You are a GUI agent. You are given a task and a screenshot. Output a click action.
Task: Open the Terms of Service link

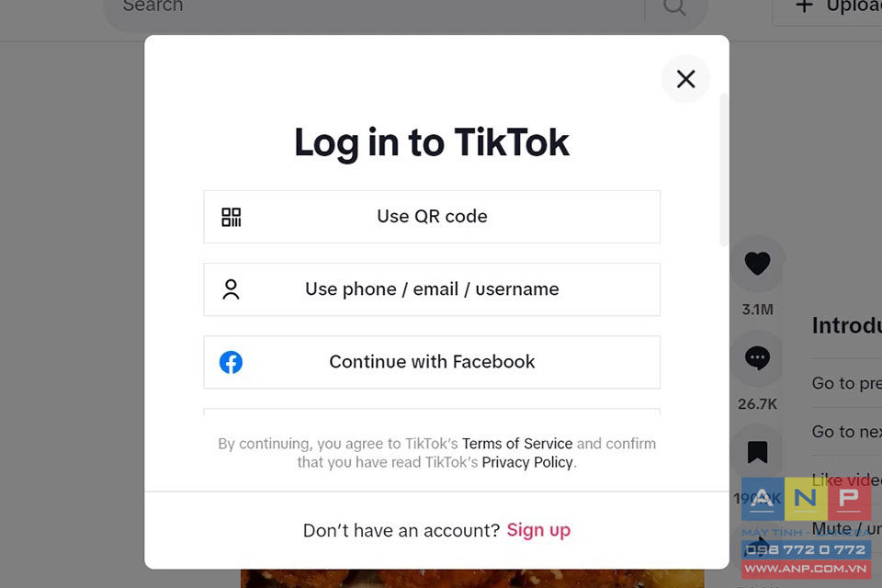[517, 444]
